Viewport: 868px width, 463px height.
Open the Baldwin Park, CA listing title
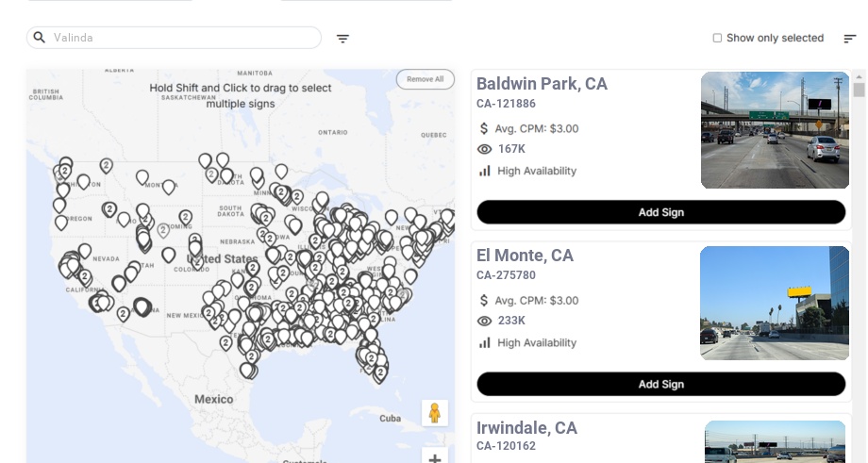[x=542, y=84]
